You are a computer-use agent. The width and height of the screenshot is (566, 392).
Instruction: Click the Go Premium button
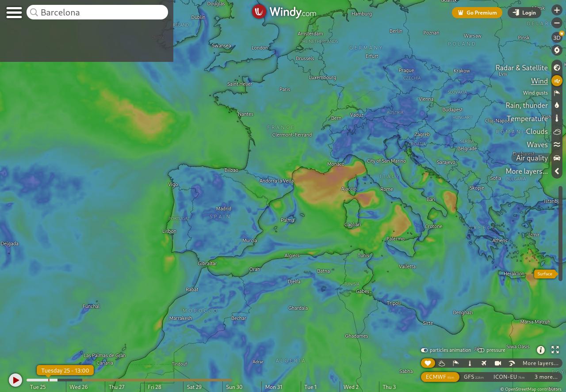click(x=477, y=13)
